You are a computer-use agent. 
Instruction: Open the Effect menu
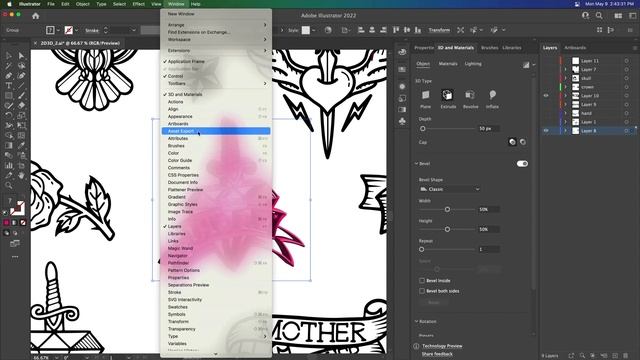coord(138,4)
